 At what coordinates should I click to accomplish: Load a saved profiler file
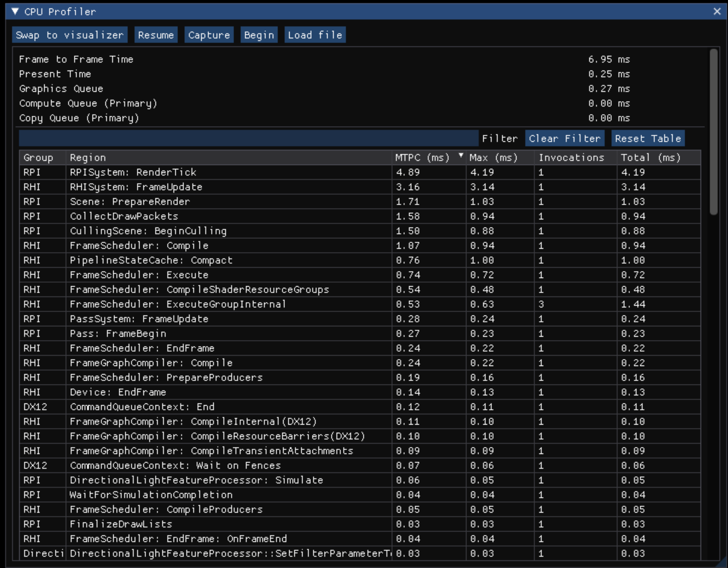pyautogui.click(x=314, y=34)
